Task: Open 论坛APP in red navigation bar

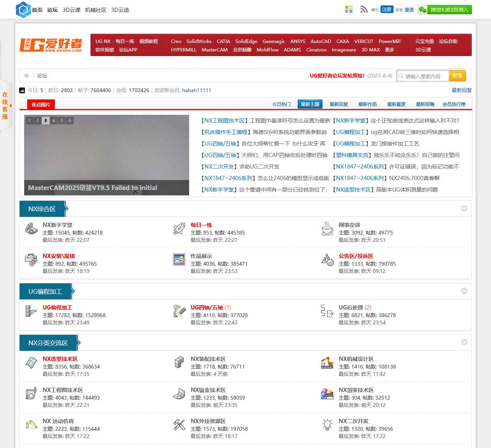Action: [128, 50]
